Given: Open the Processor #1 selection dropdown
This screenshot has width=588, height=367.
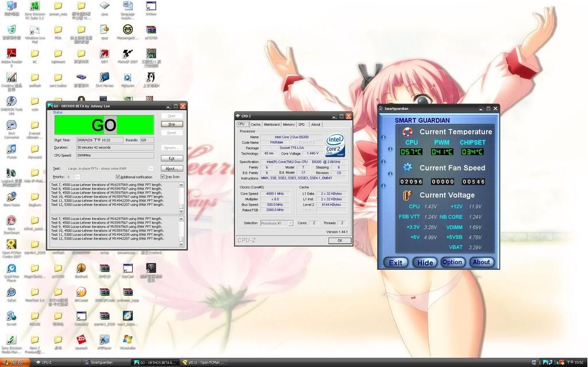Looking at the screenshot, I should pyautogui.click(x=290, y=223).
